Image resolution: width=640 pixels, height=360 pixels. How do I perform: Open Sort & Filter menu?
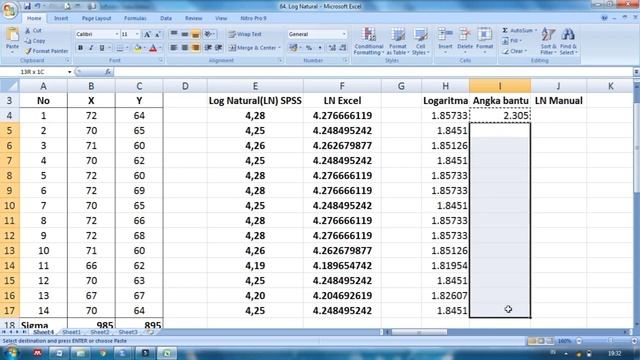point(548,41)
